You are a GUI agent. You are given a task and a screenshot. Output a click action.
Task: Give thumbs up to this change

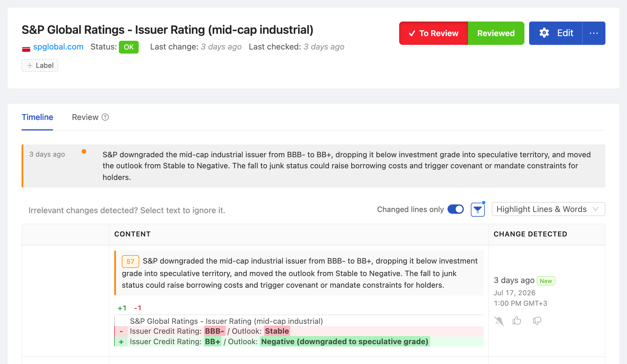517,321
